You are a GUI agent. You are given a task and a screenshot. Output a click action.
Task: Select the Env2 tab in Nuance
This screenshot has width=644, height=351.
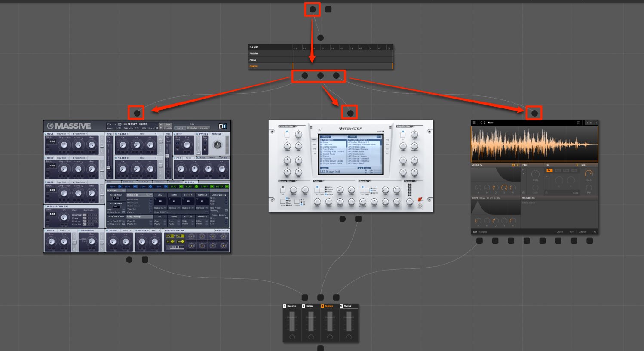[x=482, y=198]
